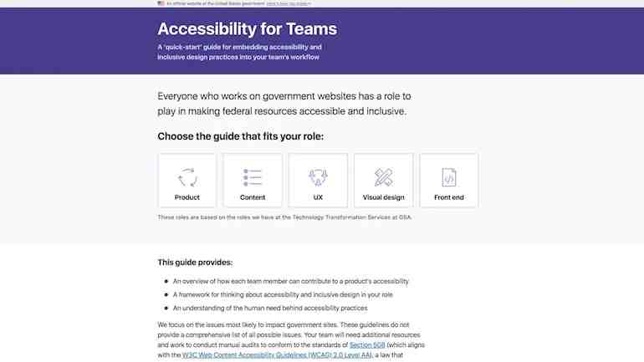644x362 pixels.
Task: Click the official US government website banner text
Action: coord(216,3)
